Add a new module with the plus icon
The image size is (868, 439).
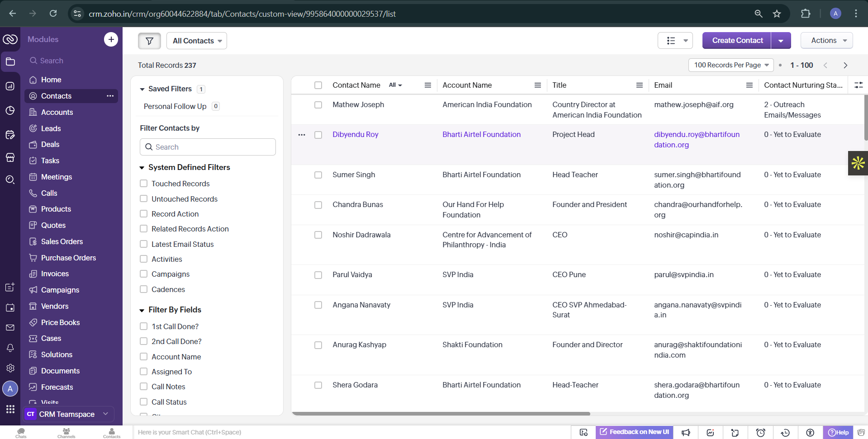(111, 39)
